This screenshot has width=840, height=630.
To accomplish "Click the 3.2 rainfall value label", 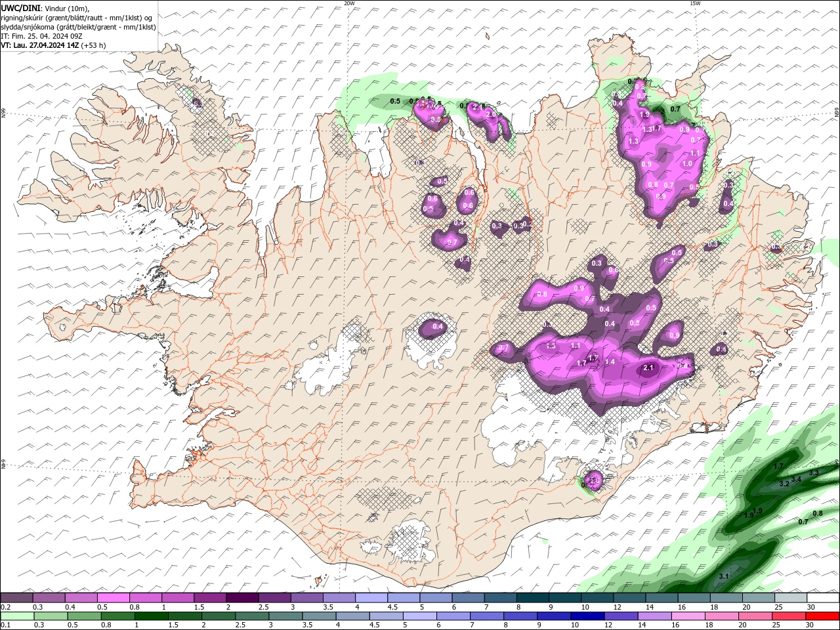I will (784, 484).
